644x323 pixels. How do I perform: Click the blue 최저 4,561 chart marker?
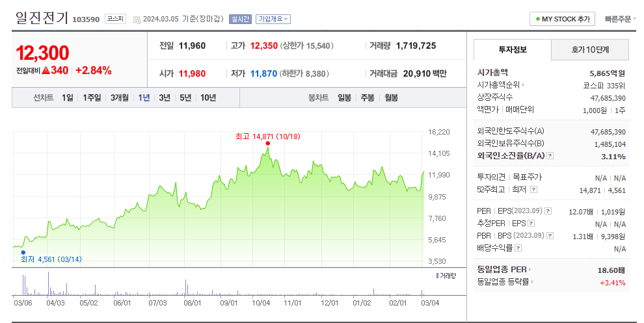click(x=23, y=252)
